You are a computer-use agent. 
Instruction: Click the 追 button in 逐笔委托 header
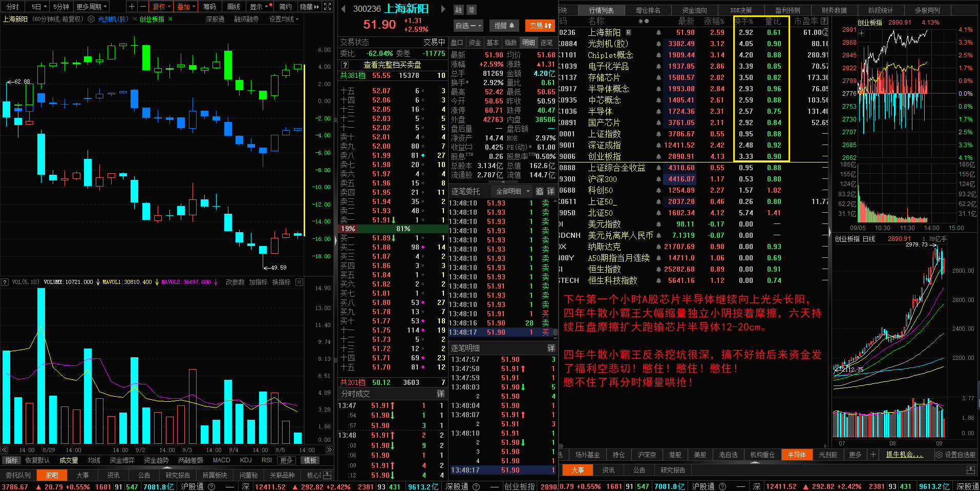(x=539, y=191)
